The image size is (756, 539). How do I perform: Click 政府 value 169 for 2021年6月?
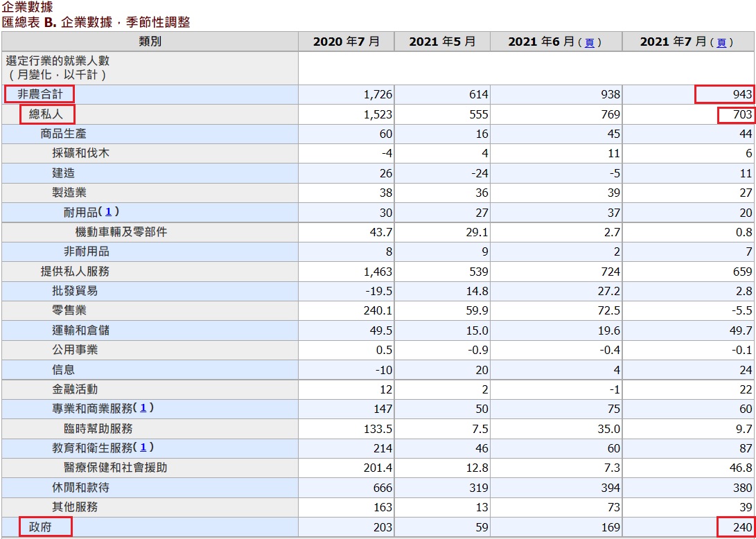pyautogui.click(x=611, y=527)
